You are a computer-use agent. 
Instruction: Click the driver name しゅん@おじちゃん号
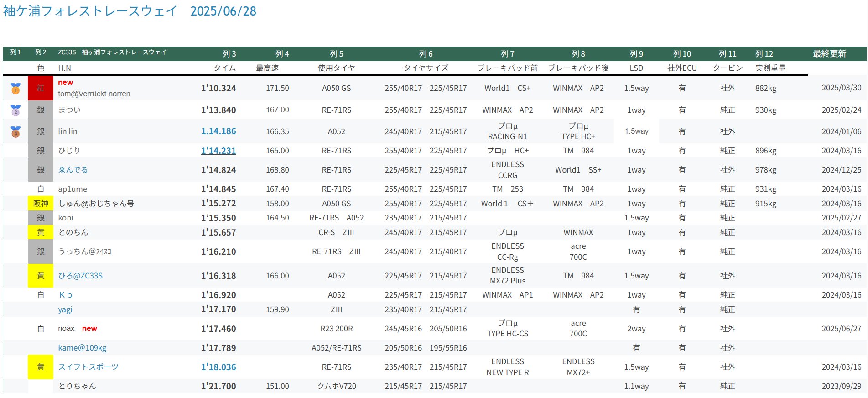click(96, 204)
